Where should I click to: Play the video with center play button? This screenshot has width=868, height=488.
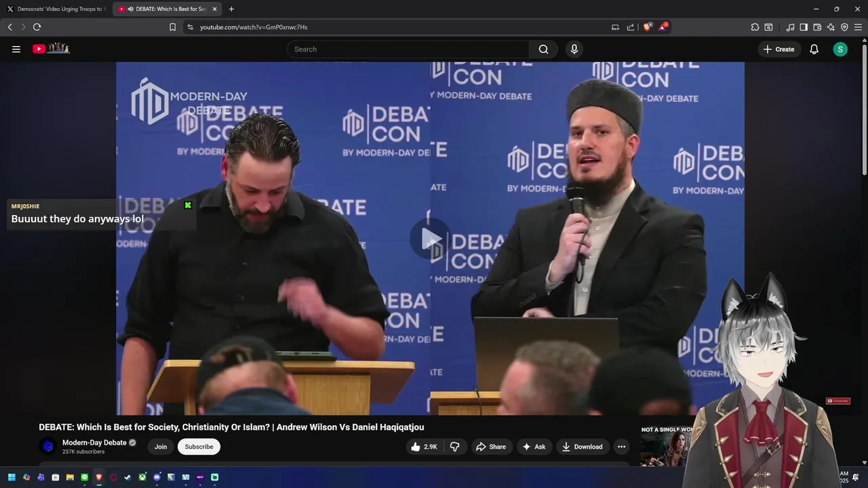(430, 239)
